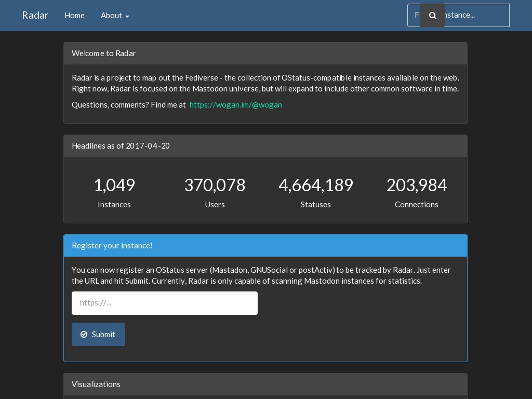Click the Users label
Screen dimensions: 532x399
coord(215,205)
